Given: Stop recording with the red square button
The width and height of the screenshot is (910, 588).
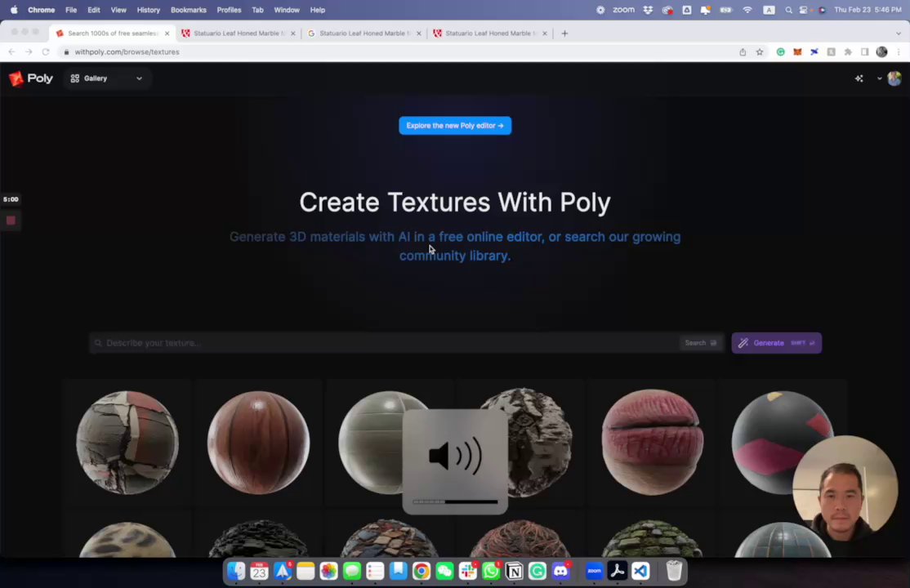Looking at the screenshot, I should (11, 220).
